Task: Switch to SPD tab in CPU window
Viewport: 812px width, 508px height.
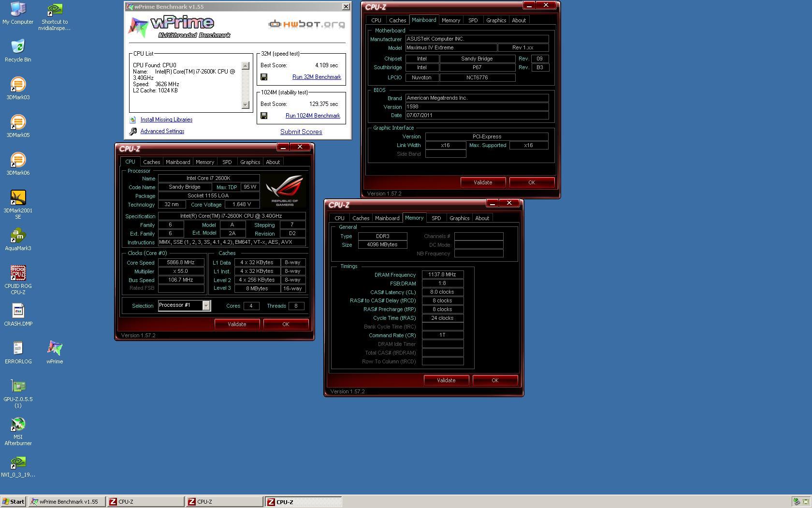Action: [x=227, y=162]
